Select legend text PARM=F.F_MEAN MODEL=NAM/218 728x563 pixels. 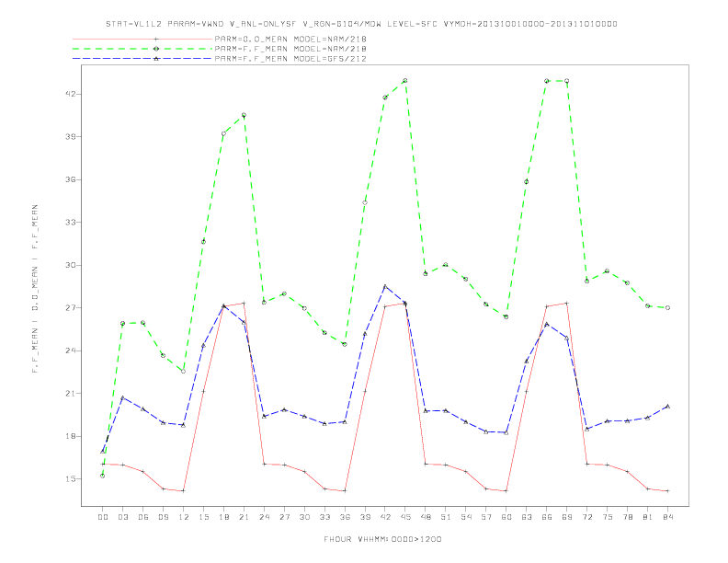tap(290, 49)
